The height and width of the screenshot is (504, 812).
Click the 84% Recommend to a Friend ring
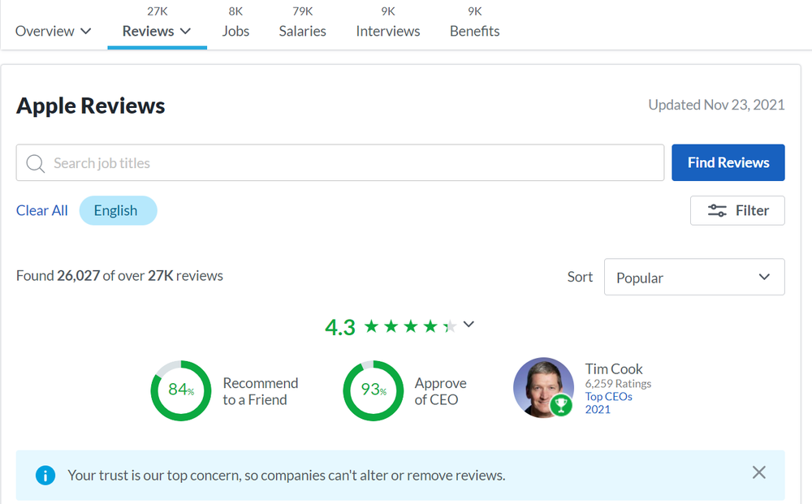(181, 390)
